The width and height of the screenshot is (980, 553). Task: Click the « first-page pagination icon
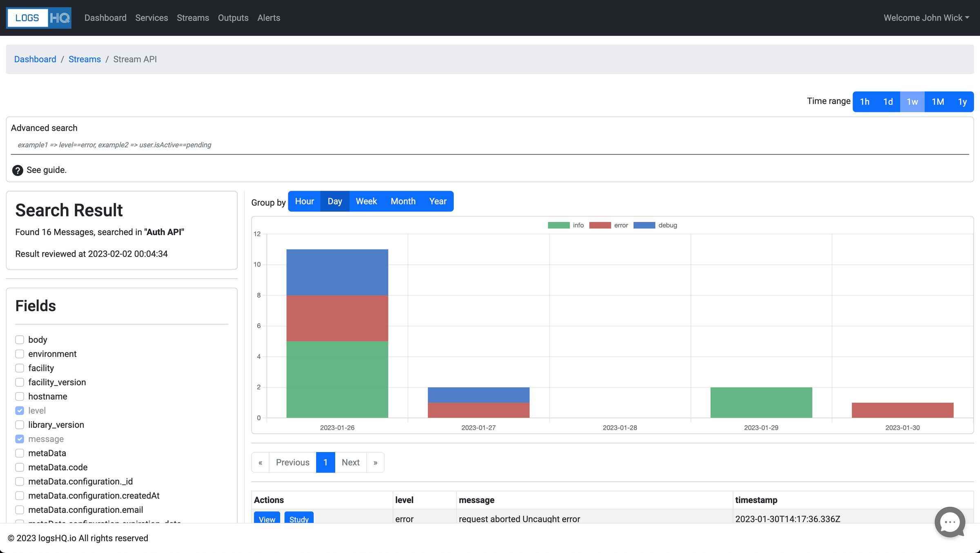(260, 462)
